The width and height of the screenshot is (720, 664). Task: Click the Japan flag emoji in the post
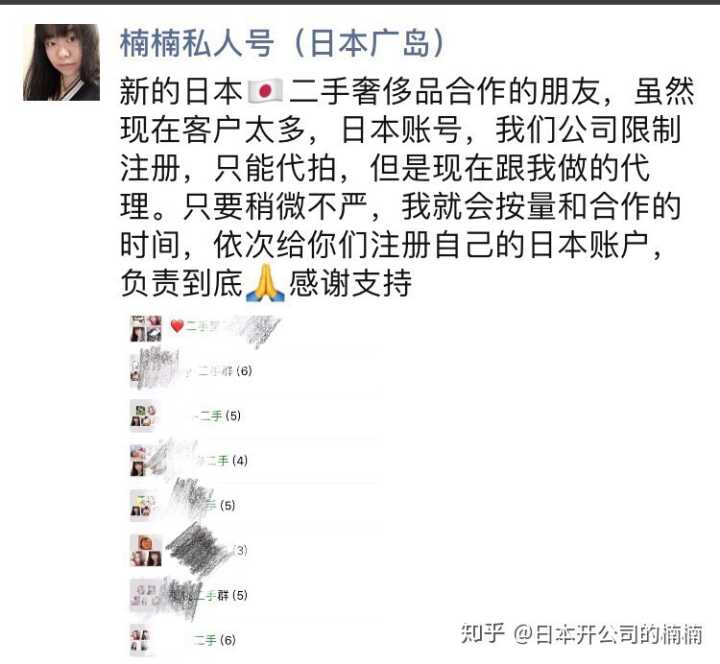point(265,90)
